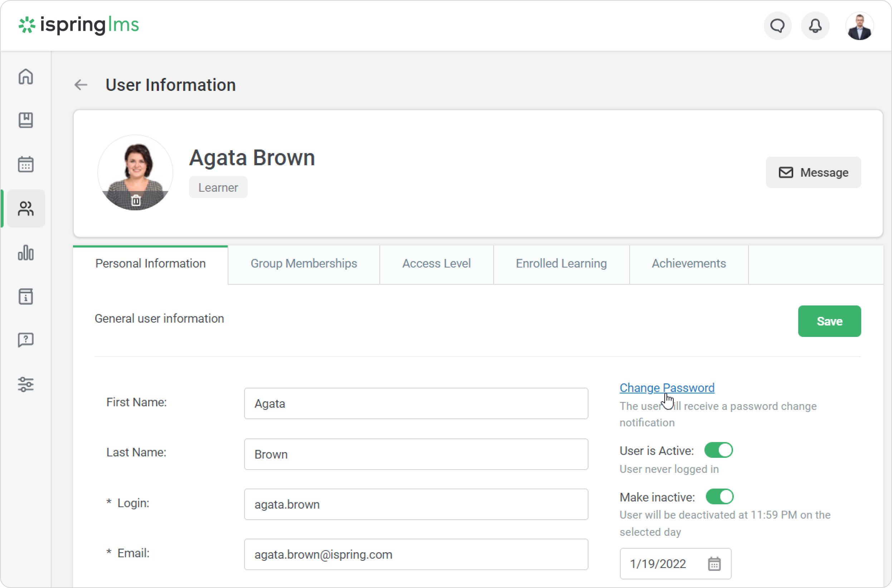
Task: Toggle the User is Active switch
Action: 718,450
